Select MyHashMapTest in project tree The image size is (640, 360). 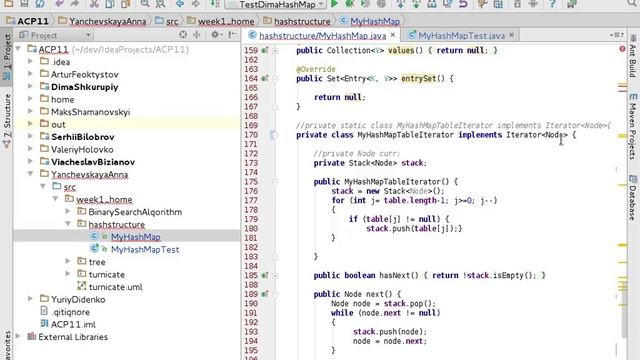pyautogui.click(x=145, y=249)
